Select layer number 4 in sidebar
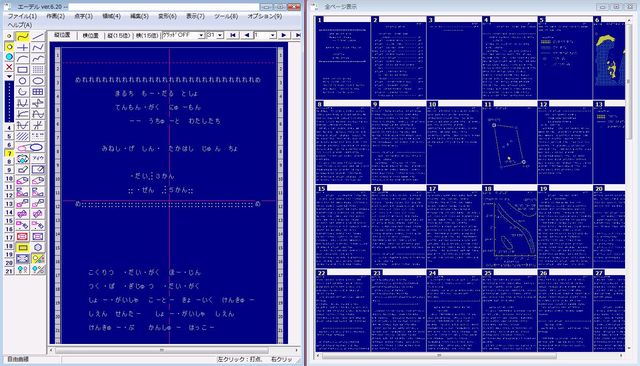Screen dimensions: 640x366 tap(9, 128)
